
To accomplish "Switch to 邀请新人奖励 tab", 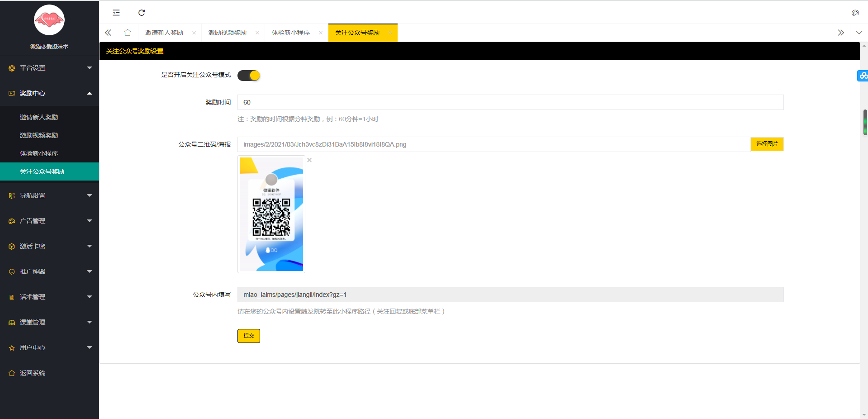I will [164, 33].
